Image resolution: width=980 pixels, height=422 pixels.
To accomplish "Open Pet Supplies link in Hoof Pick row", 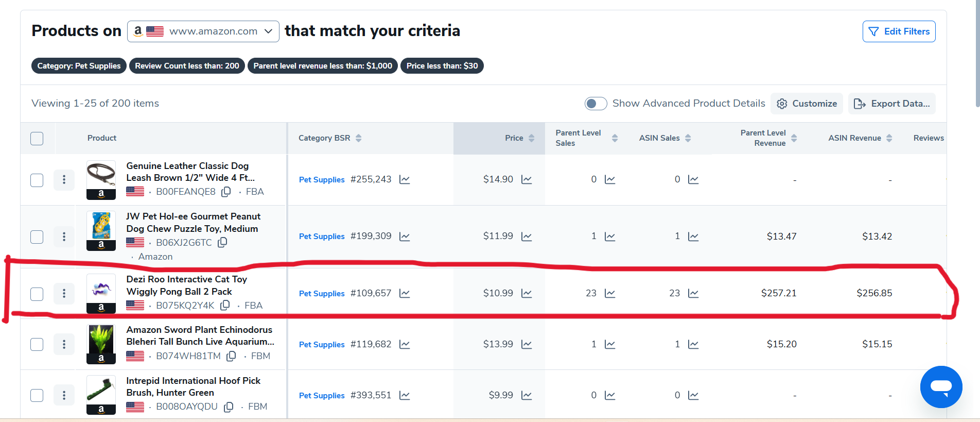I will tap(322, 396).
